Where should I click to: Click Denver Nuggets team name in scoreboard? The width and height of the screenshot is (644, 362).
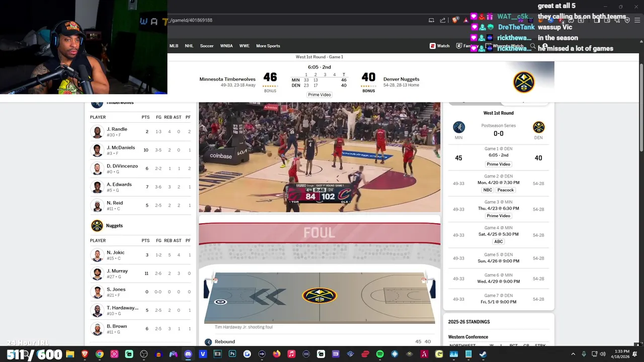point(401,79)
